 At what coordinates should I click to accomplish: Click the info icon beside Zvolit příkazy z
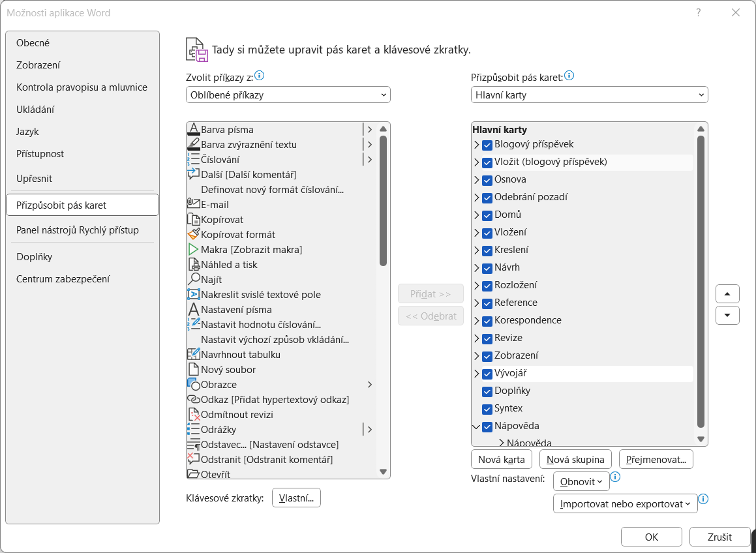pos(260,76)
